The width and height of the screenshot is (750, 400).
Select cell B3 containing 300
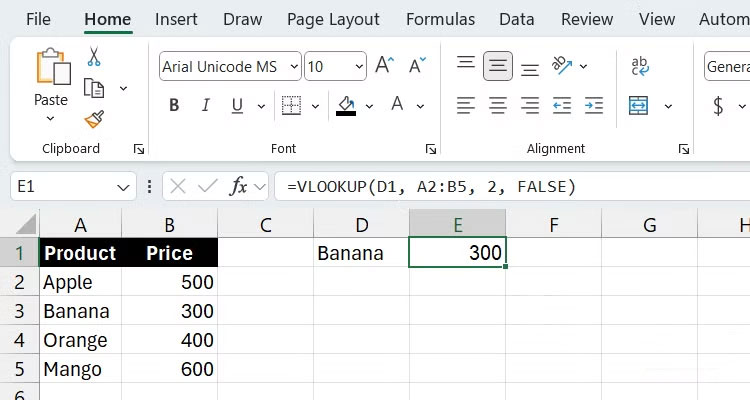170,311
